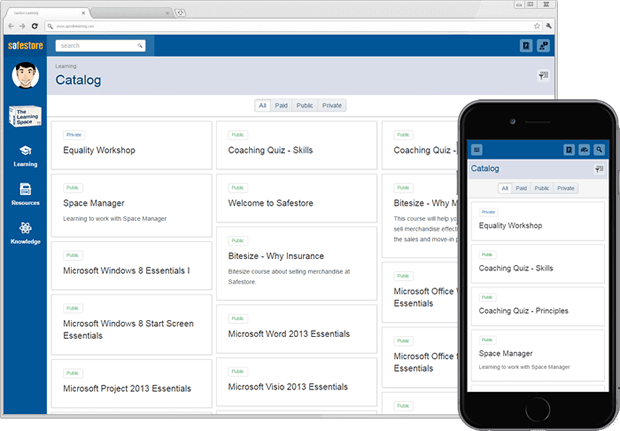Click browser back arrow
The width and height of the screenshot is (620, 431).
pyautogui.click(x=11, y=26)
